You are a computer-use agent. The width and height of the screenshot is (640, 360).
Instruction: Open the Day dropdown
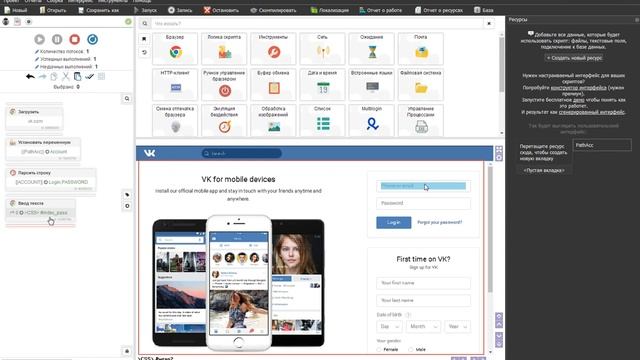[389, 327]
